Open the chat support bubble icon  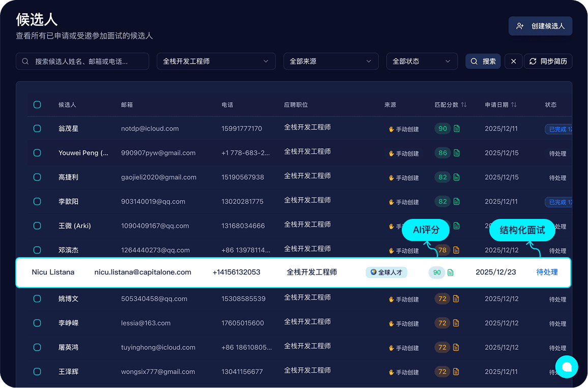567,367
